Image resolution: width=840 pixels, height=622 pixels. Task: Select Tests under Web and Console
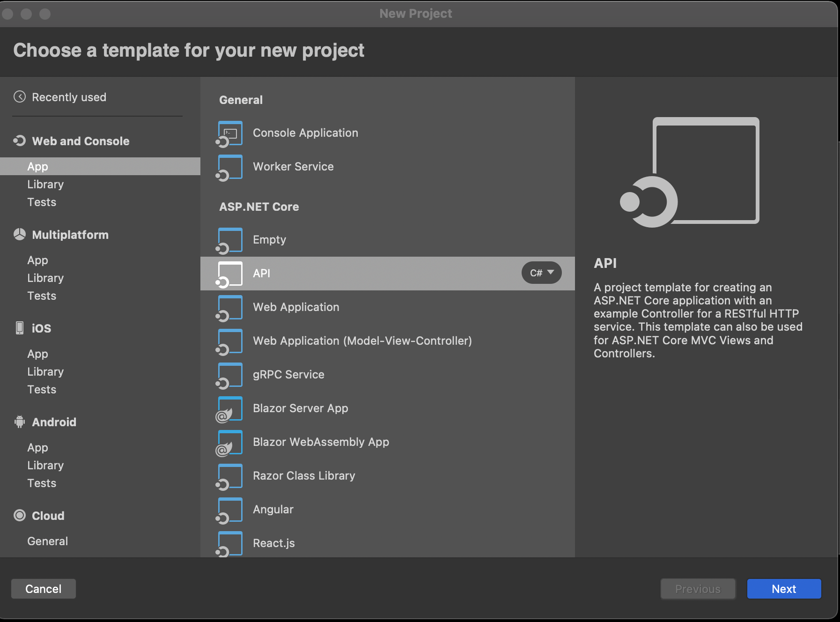(42, 202)
